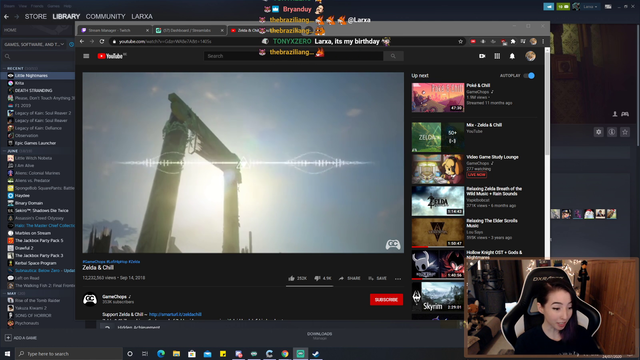Open Steam LARXA profile tab
This screenshot has width=640, height=360.
(142, 17)
